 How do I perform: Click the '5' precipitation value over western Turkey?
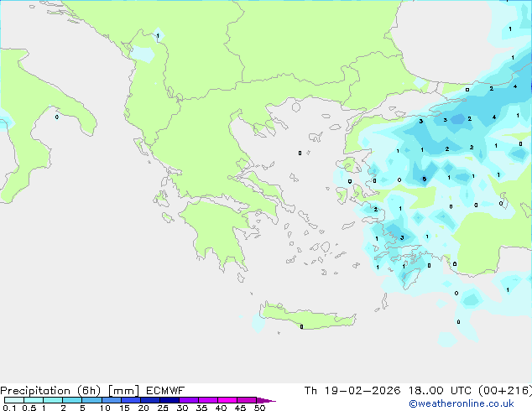click(424, 179)
